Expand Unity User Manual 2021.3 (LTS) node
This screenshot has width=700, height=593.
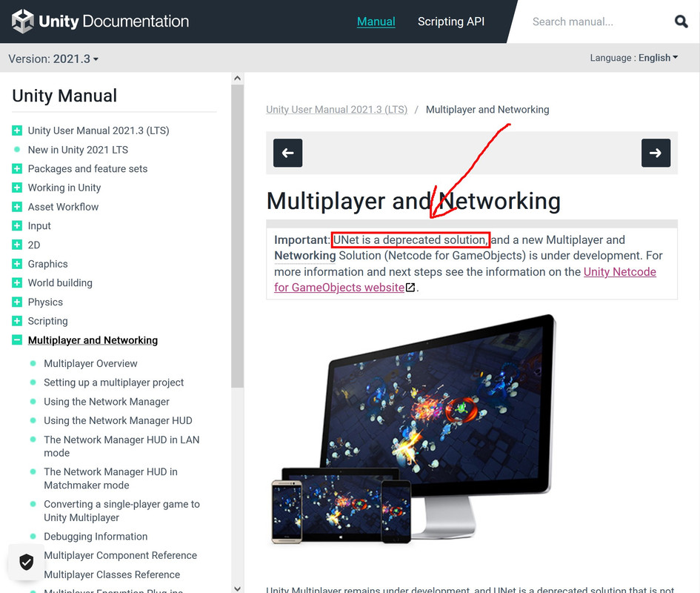(x=17, y=130)
